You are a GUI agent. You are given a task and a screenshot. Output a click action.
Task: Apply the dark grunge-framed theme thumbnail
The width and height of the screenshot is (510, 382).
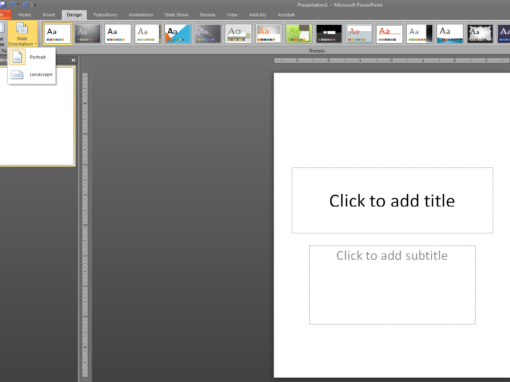480,34
